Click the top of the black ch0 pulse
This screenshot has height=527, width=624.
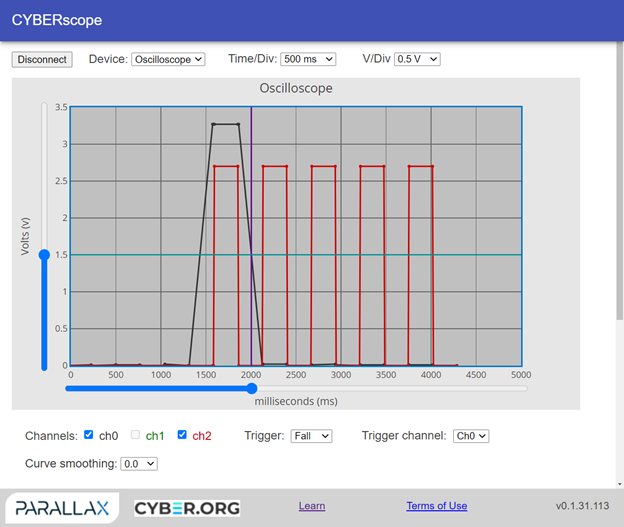pyautogui.click(x=226, y=124)
